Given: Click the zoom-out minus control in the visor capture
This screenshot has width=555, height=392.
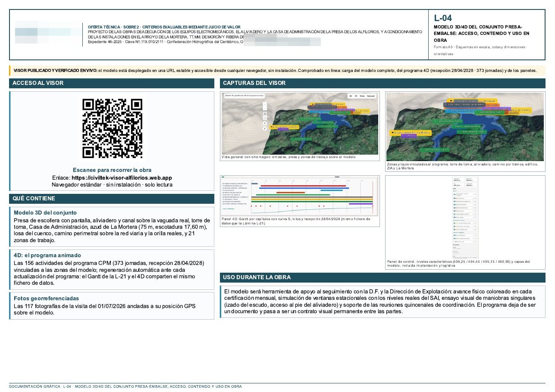Looking at the screenshot, I should click(x=265, y=109).
